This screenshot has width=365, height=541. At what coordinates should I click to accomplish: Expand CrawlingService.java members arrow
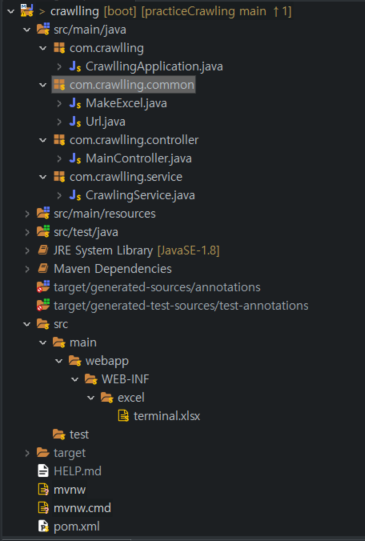tap(59, 195)
